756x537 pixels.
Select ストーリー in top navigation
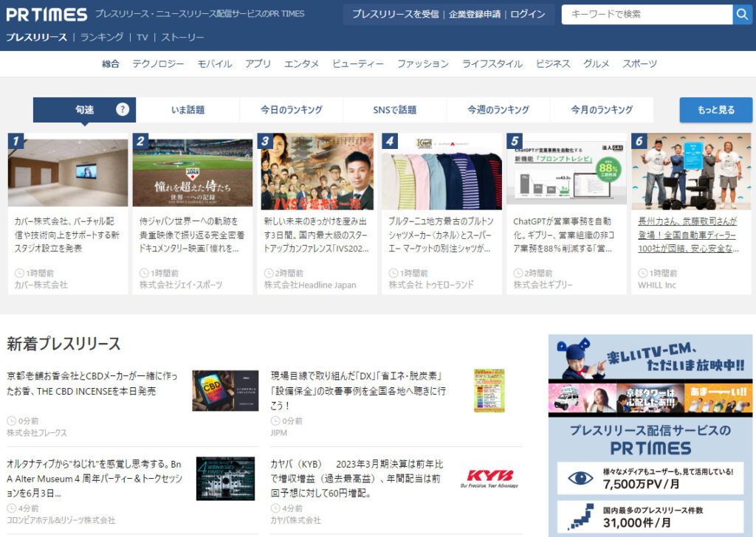coord(182,37)
